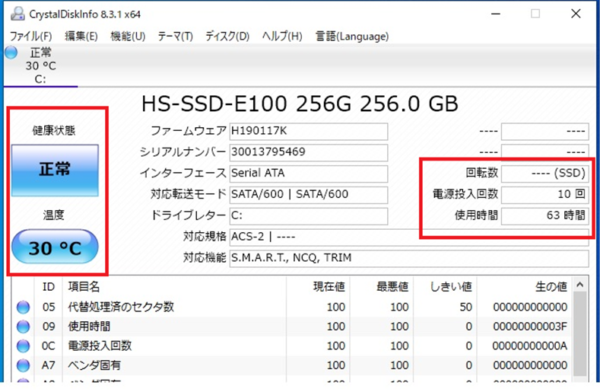Click the status circle for attribute 0C

(x=23, y=346)
